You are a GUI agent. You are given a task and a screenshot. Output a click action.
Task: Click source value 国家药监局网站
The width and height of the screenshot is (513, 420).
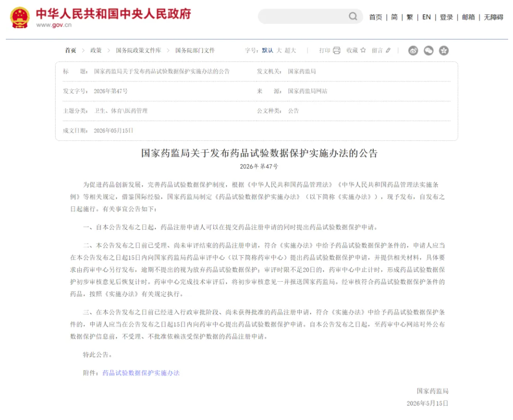308,91
